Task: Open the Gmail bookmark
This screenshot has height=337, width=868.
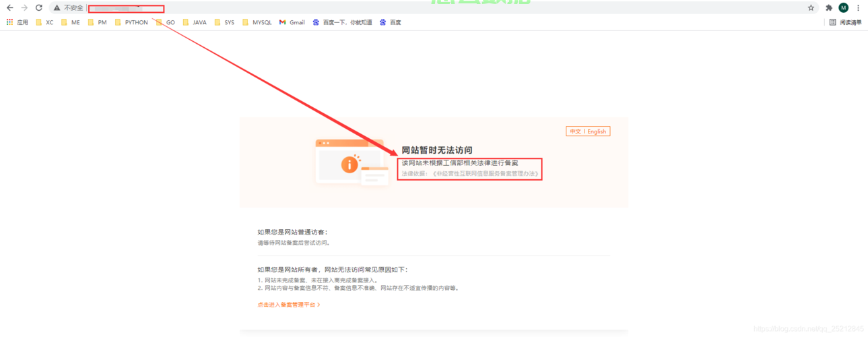Action: click(292, 22)
